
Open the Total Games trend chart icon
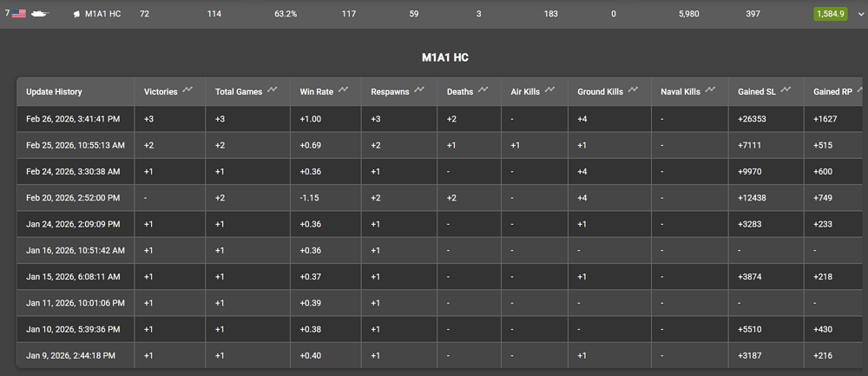pyautogui.click(x=273, y=90)
